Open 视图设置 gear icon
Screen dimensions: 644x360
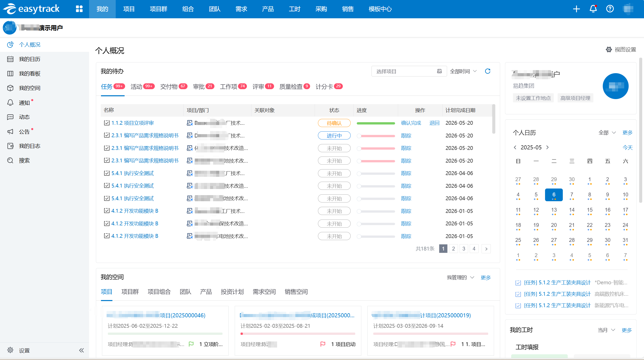609,50
